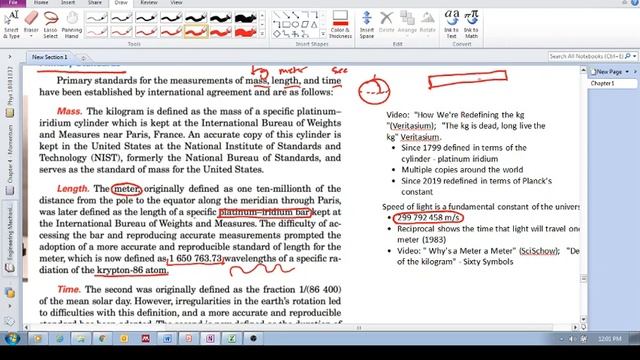The image size is (640, 360).
Task: Insert a triangle shape
Action: pyautogui.click(x=314, y=25)
